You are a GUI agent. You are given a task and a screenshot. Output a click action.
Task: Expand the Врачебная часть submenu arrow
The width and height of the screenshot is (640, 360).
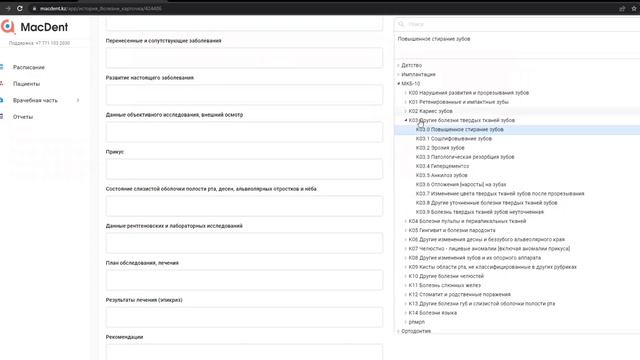coord(78,100)
